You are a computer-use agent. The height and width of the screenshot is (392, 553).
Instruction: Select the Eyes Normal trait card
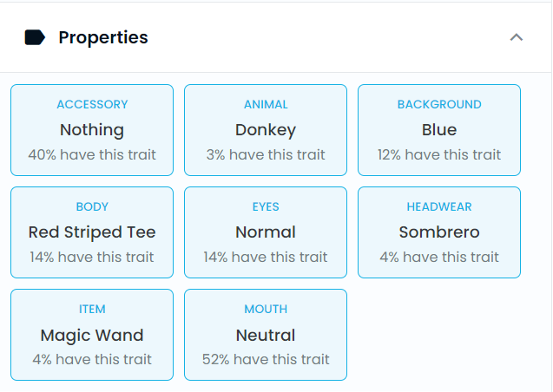[x=266, y=232]
